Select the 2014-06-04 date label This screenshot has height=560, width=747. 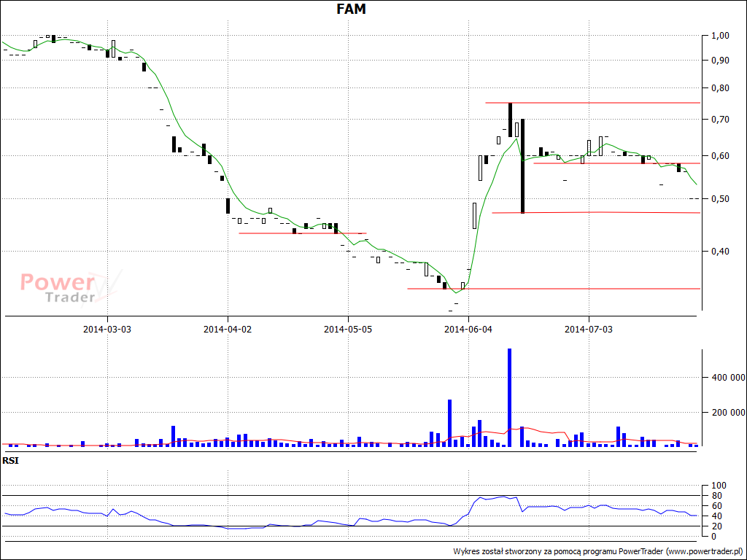tap(469, 329)
